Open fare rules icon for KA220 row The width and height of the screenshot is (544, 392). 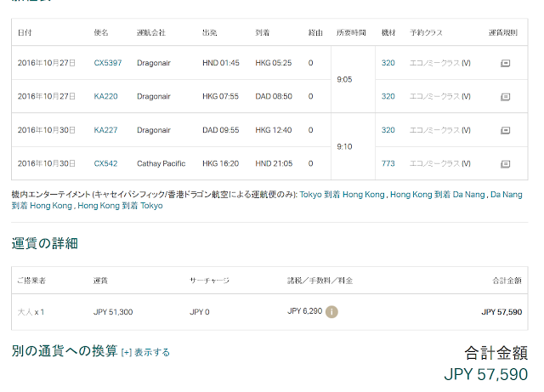click(x=505, y=97)
